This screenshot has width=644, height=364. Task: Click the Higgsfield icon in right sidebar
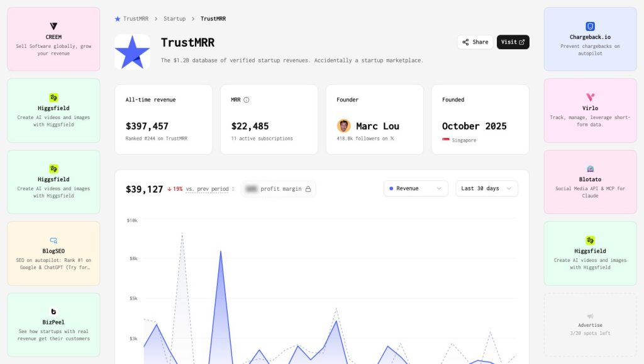tap(590, 240)
